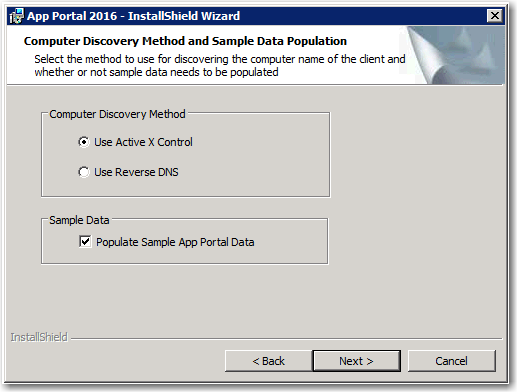Go to the previous step with Back
517x392 pixels.
tap(268, 361)
